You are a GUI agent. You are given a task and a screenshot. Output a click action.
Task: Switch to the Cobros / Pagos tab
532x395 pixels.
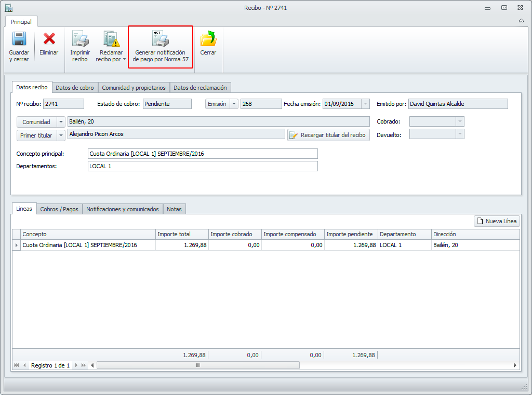(x=59, y=209)
